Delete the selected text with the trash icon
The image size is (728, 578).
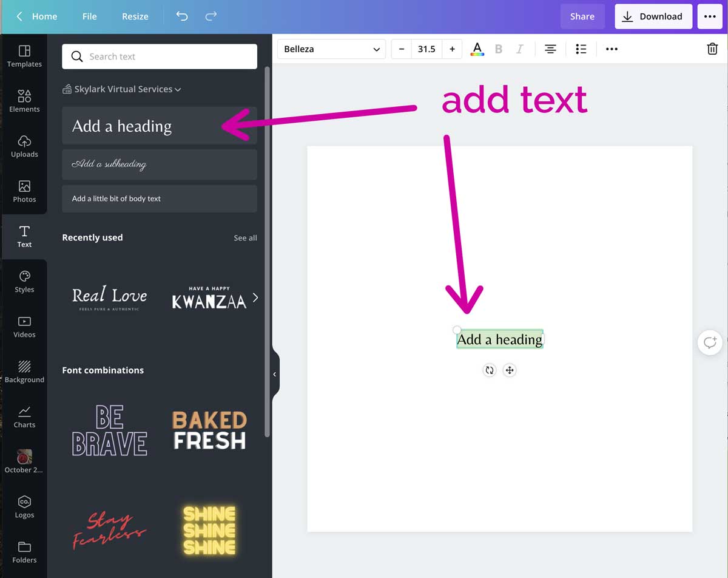tap(712, 49)
